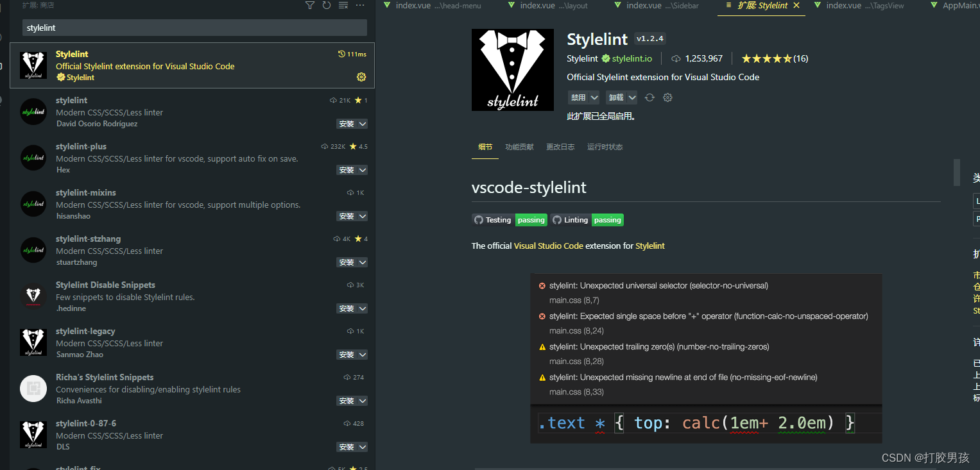Open install dropdown for David Osorio's stylelint

363,124
